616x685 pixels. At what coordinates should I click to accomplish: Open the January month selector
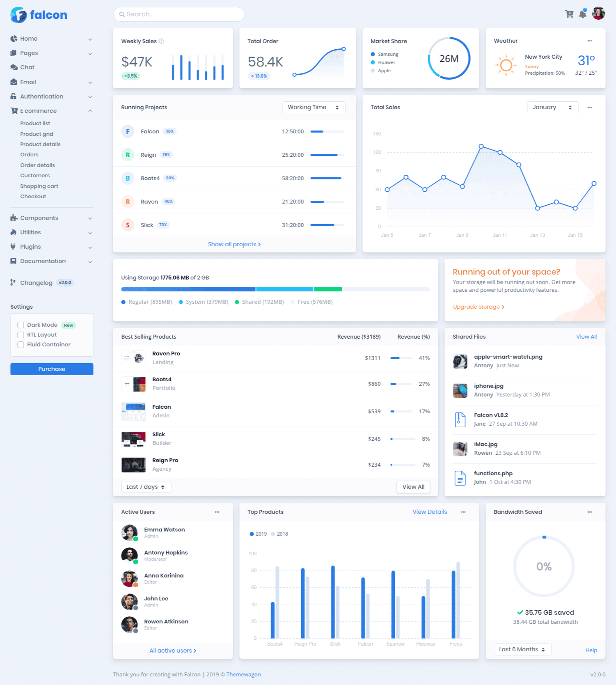(552, 108)
